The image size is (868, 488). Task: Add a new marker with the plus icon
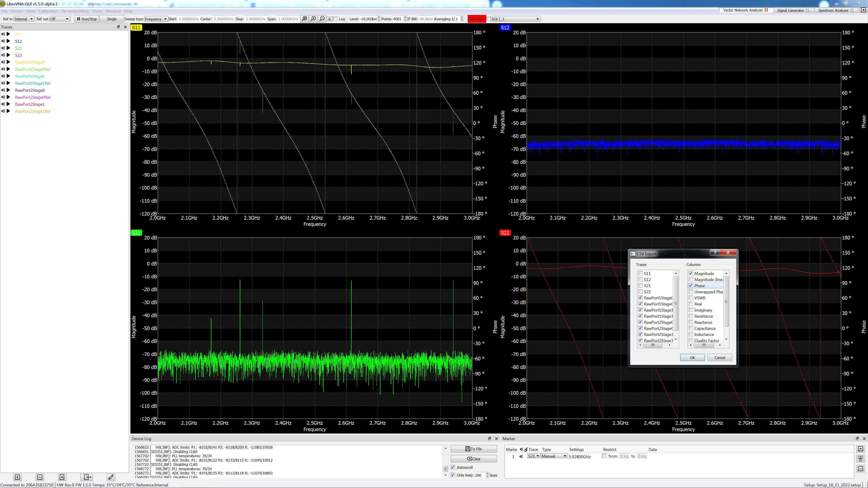pyautogui.click(x=861, y=449)
